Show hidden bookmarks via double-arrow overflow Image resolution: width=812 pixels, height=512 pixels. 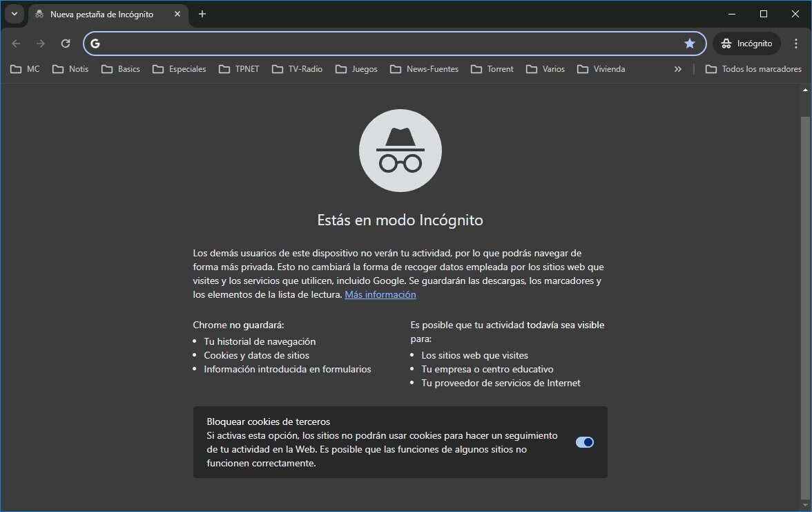tap(677, 69)
